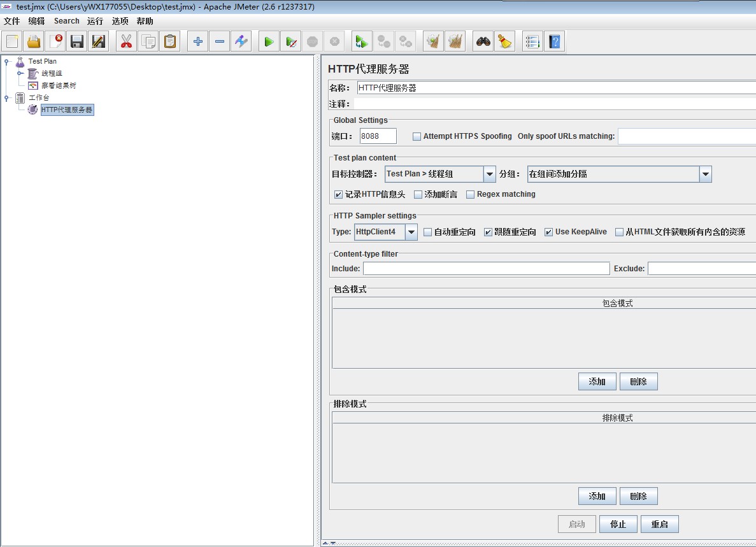The width and height of the screenshot is (756, 547).
Task: Uncheck the 跟随重定向 checkbox
Action: click(x=488, y=232)
